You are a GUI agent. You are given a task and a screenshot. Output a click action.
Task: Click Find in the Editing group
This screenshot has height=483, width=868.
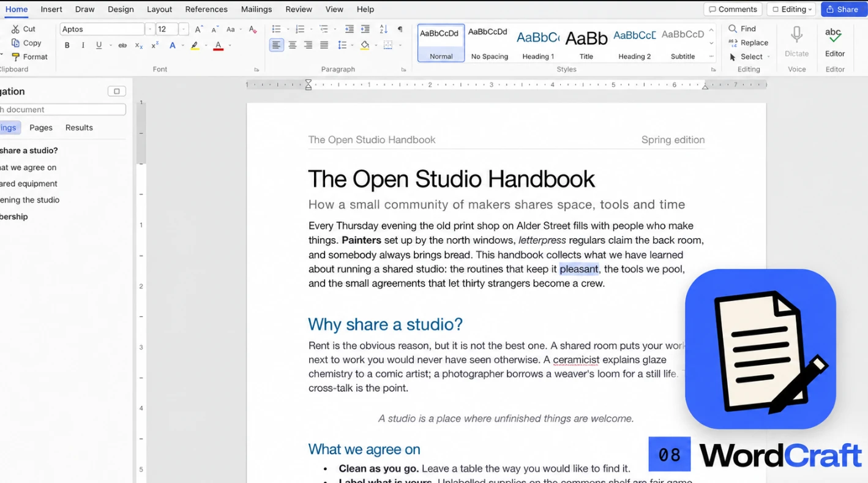pos(743,29)
